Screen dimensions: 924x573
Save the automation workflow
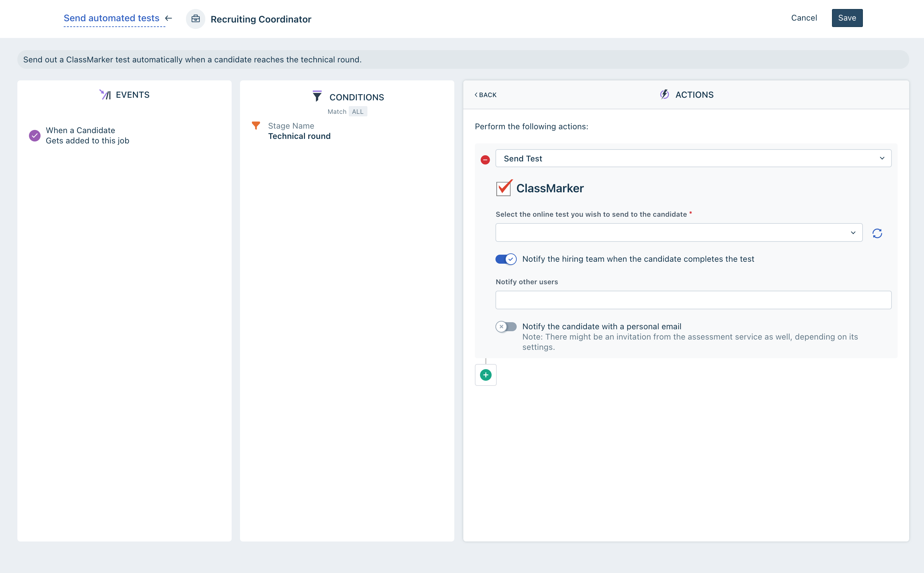pyautogui.click(x=847, y=18)
